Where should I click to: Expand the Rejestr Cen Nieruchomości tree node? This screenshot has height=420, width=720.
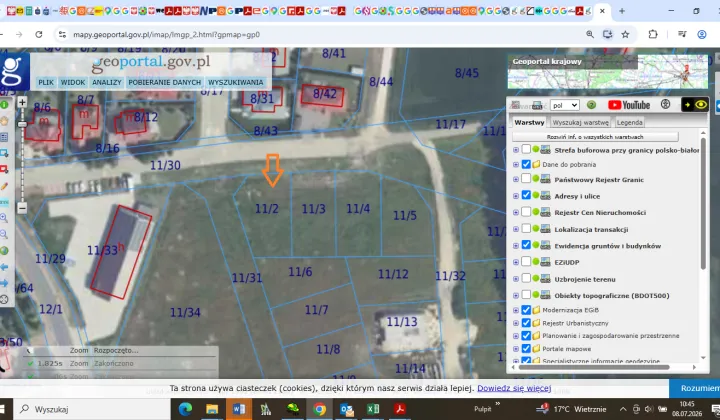click(516, 213)
